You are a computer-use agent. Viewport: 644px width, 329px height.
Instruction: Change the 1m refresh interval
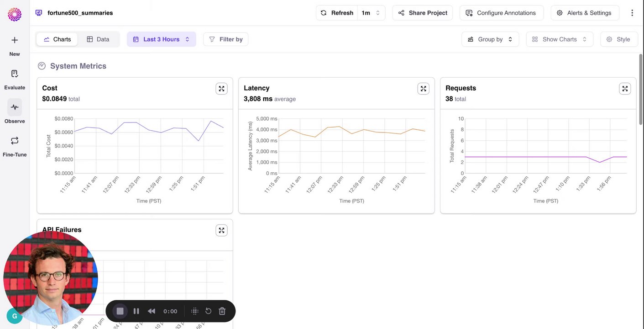pos(371,13)
